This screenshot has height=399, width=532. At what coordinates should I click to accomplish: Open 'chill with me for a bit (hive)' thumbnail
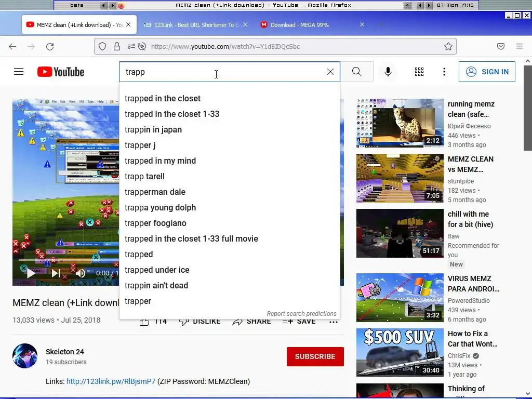(x=400, y=233)
